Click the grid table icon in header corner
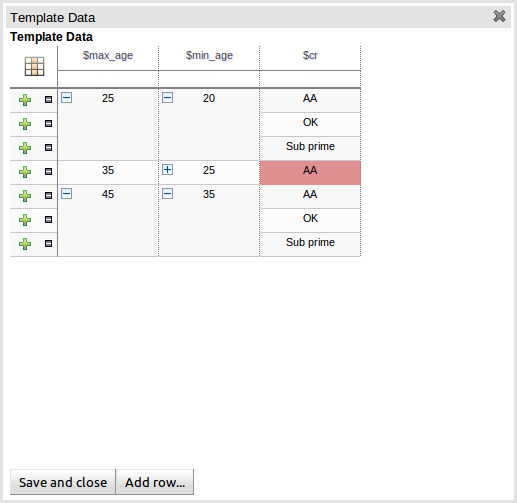 (x=34, y=66)
